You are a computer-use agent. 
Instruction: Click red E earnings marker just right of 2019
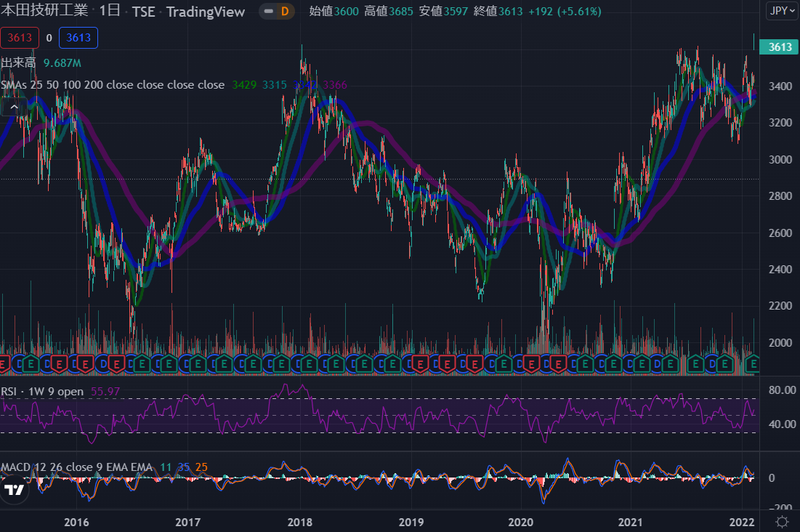[420, 365]
